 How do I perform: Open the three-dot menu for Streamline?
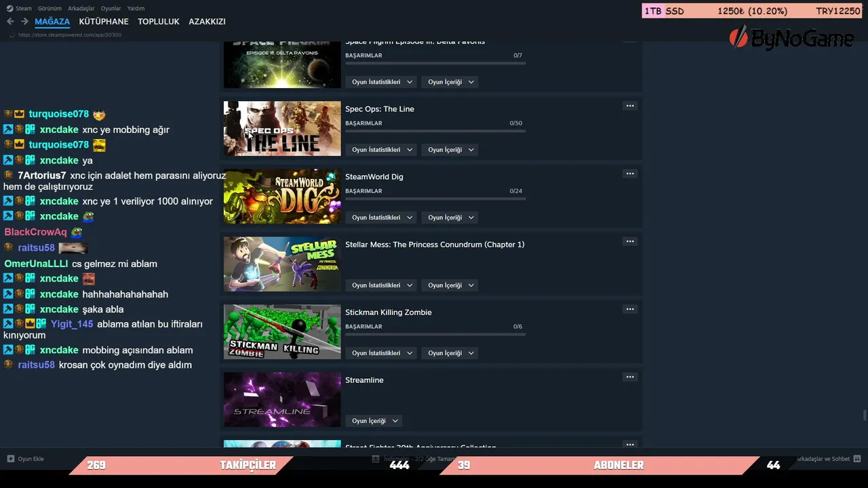(630, 377)
